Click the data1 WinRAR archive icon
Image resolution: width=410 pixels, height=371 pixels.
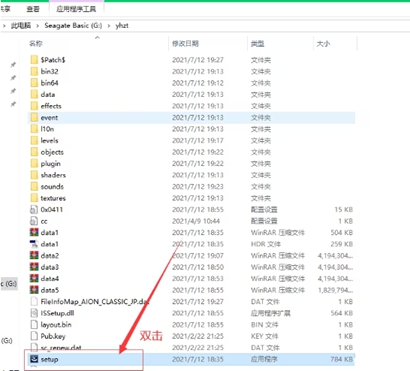(x=34, y=232)
